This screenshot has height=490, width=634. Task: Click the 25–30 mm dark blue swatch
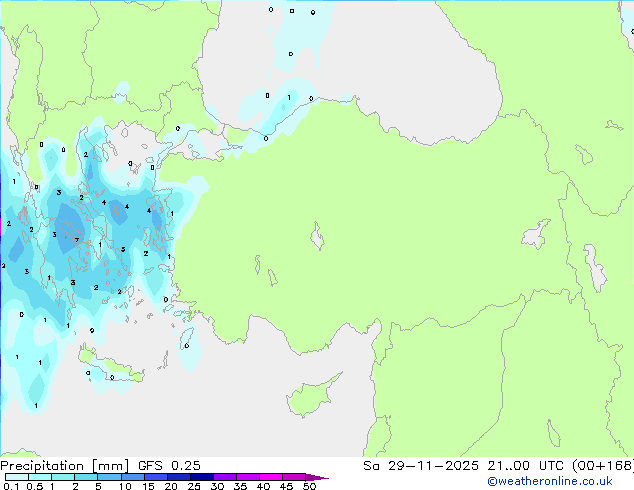point(202,477)
